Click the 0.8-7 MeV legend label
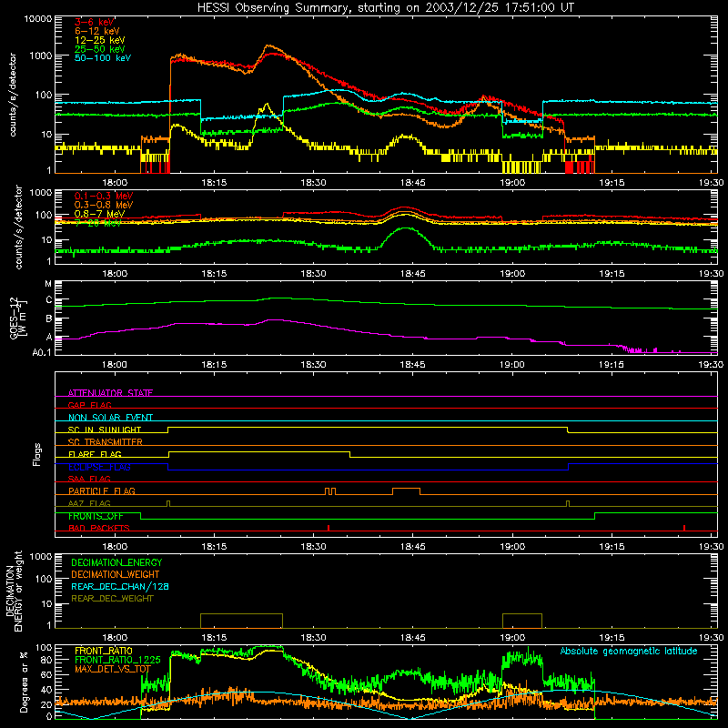 pos(99,214)
